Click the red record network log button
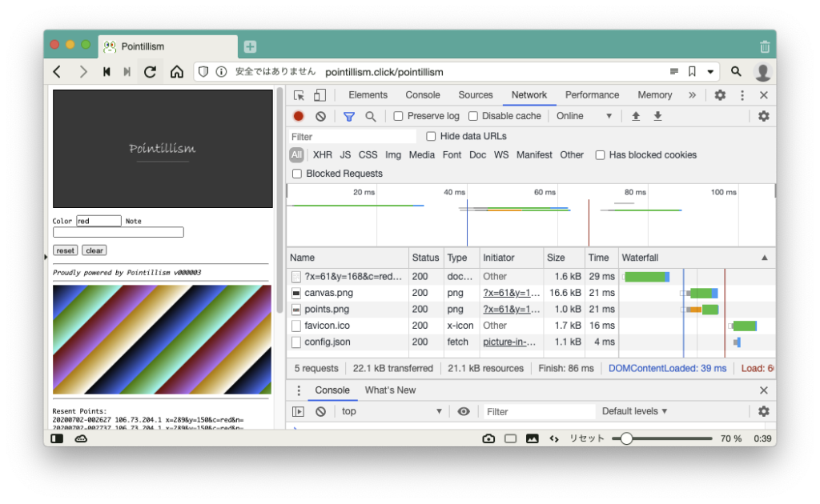The height and width of the screenshot is (504, 820). (x=299, y=116)
